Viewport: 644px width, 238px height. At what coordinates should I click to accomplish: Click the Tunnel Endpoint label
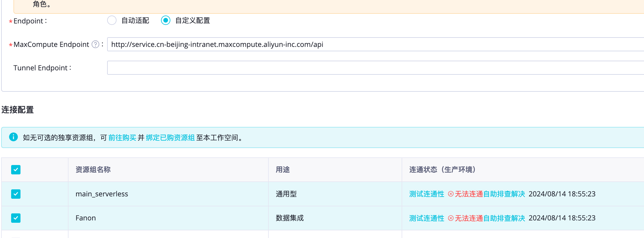point(42,68)
